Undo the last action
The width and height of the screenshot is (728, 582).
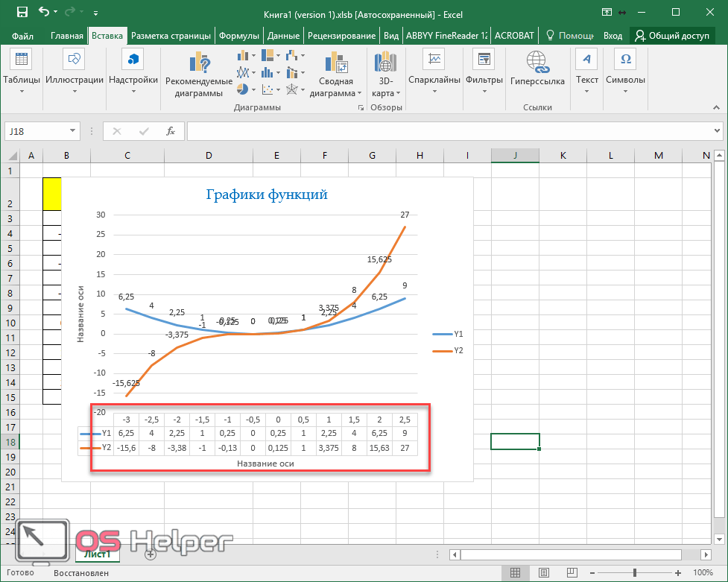click(x=44, y=13)
